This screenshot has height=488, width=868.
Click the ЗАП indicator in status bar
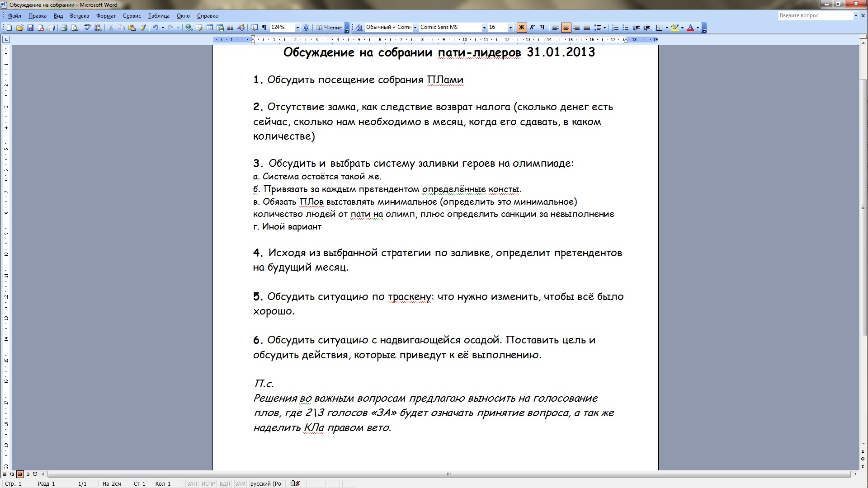192,483
